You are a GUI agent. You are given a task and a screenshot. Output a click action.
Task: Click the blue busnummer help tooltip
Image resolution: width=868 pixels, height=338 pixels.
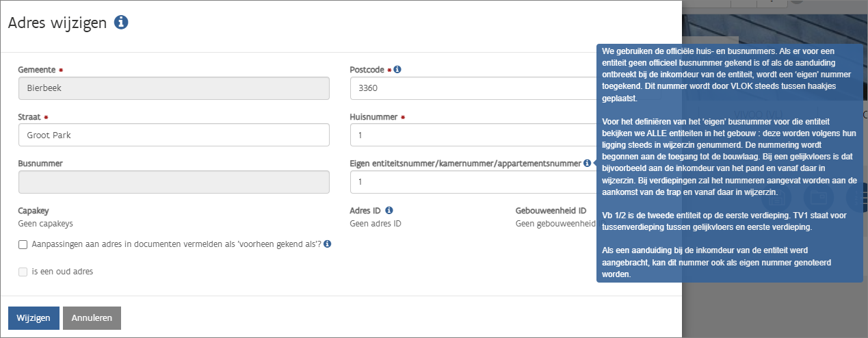tap(728, 163)
